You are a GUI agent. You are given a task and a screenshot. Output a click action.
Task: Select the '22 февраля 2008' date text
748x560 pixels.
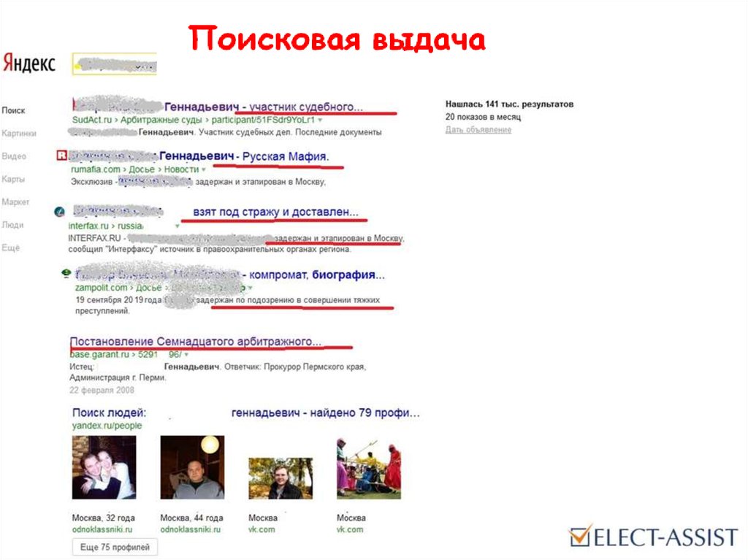click(102, 390)
